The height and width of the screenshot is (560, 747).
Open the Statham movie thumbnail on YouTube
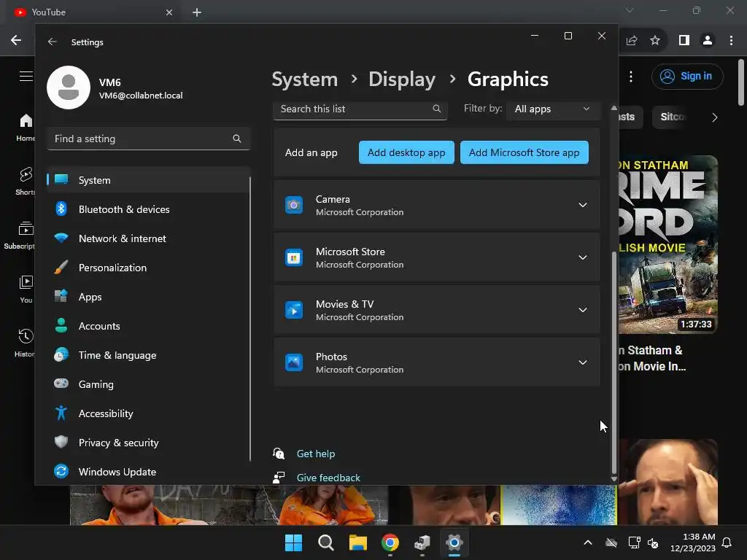(668, 244)
